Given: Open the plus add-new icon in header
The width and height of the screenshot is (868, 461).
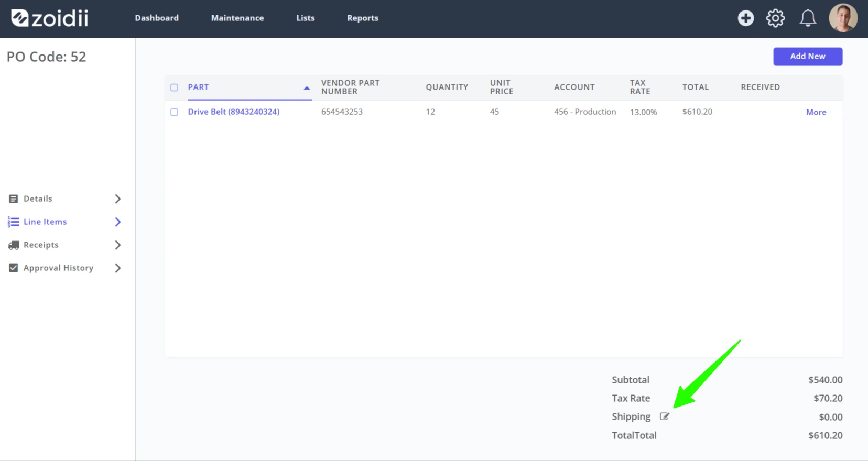Looking at the screenshot, I should coord(745,18).
